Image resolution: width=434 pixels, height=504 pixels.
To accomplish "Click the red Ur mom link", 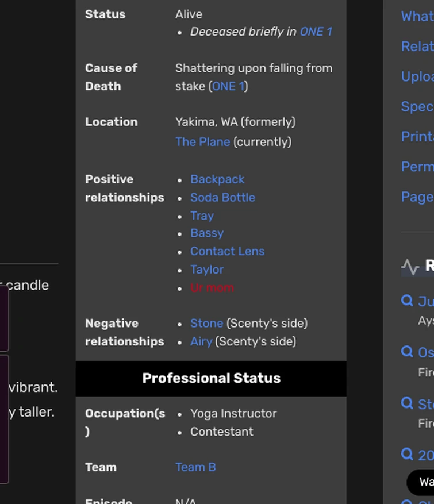I will [x=212, y=287].
